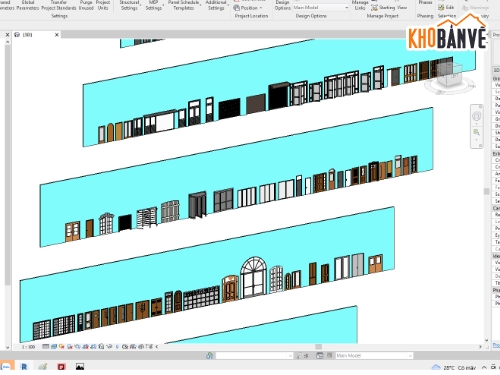The width and height of the screenshot is (500, 375).
Task: Open the Photos app from the taskbar
Action: tap(80, 367)
